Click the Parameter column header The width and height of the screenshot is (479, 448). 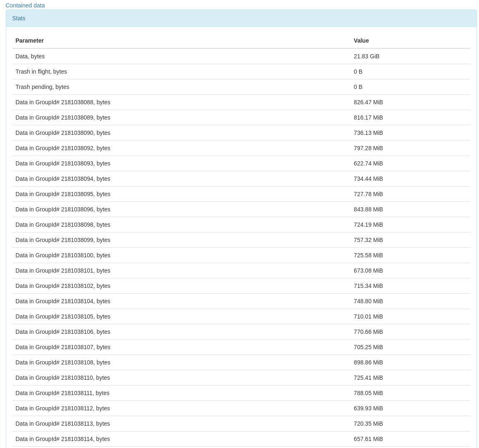click(30, 41)
